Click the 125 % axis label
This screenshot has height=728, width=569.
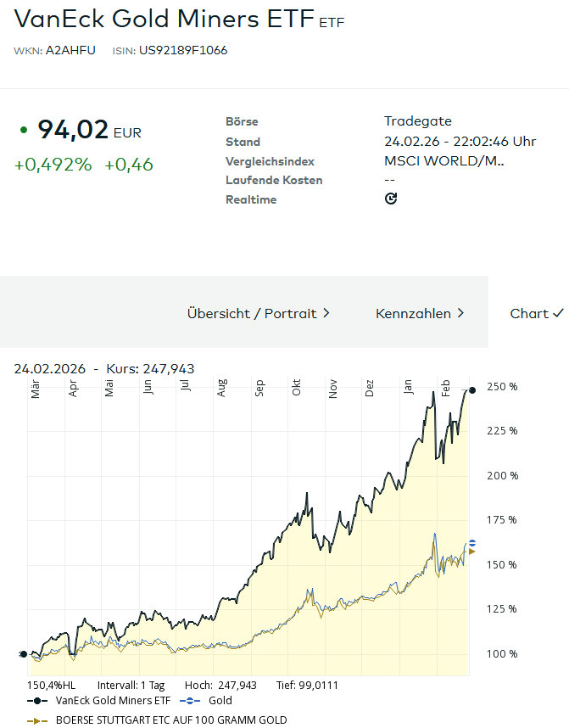tap(501, 609)
